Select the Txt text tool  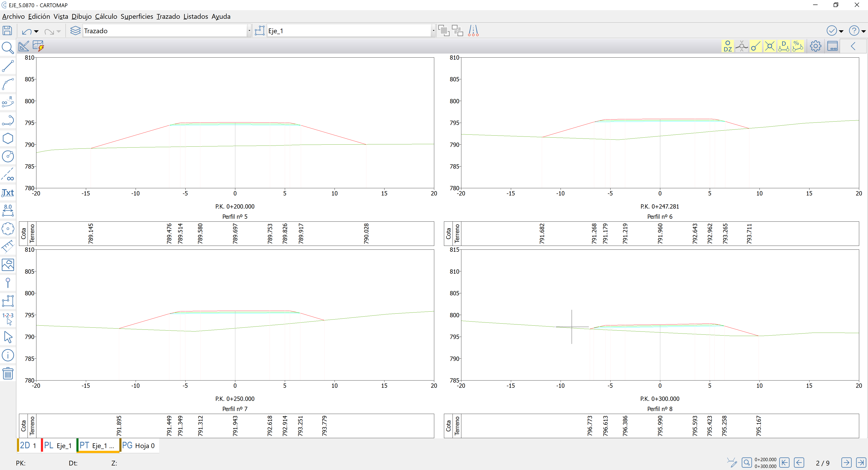[8, 192]
